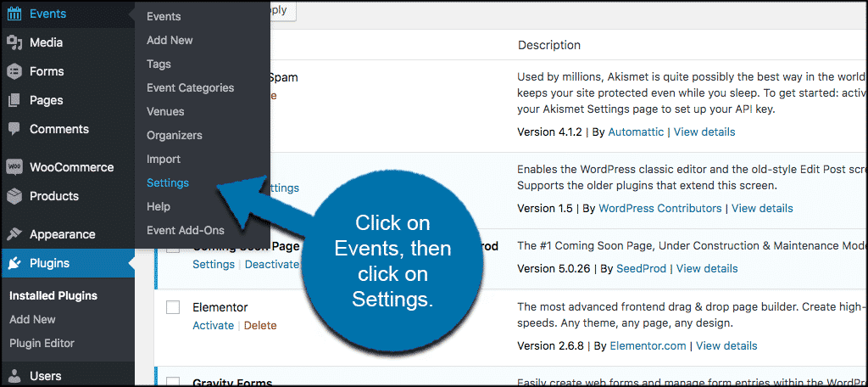View details for version 5.0.26 plugin
The height and width of the screenshot is (387, 868).
[x=707, y=269]
